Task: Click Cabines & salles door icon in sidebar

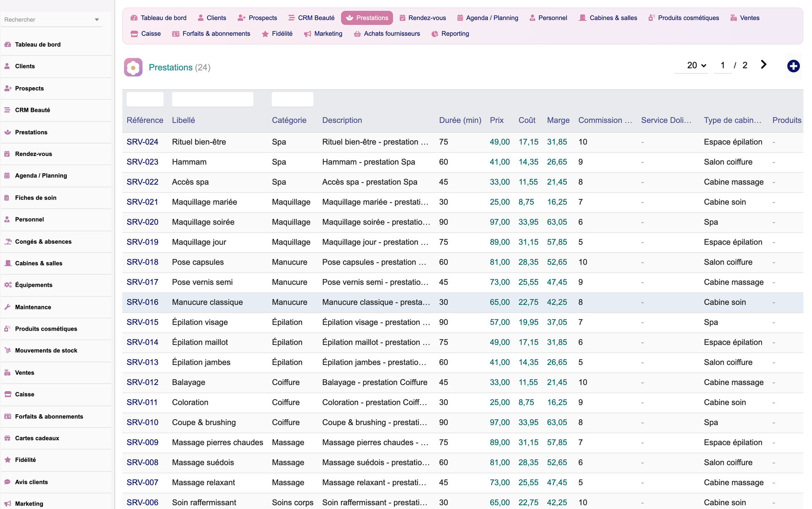Action: (8, 263)
